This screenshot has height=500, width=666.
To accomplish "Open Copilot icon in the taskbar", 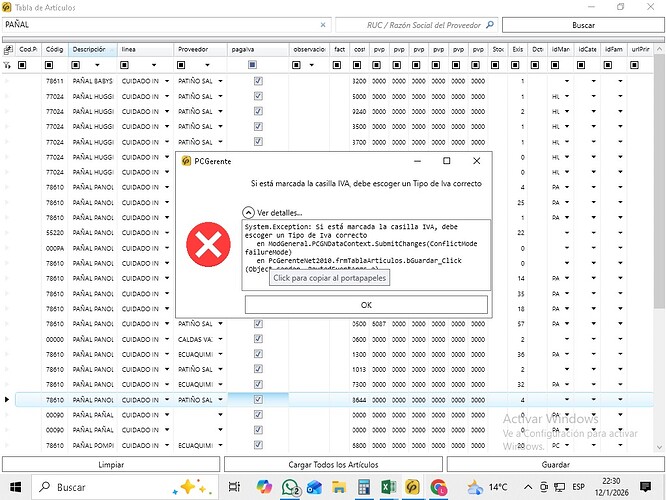I will pyautogui.click(x=264, y=487).
